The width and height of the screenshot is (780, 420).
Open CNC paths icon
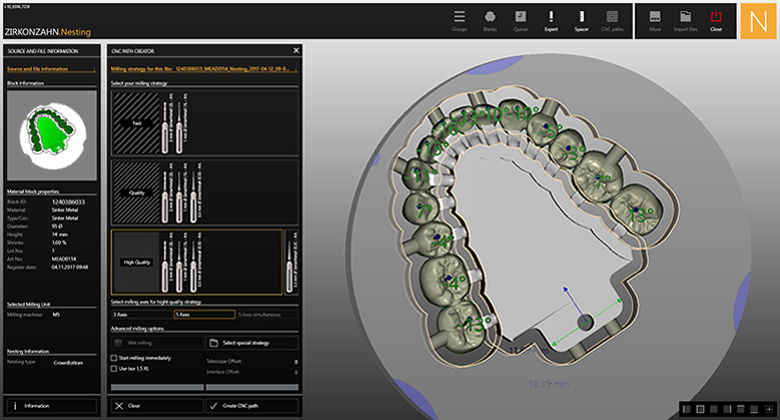tap(611, 19)
